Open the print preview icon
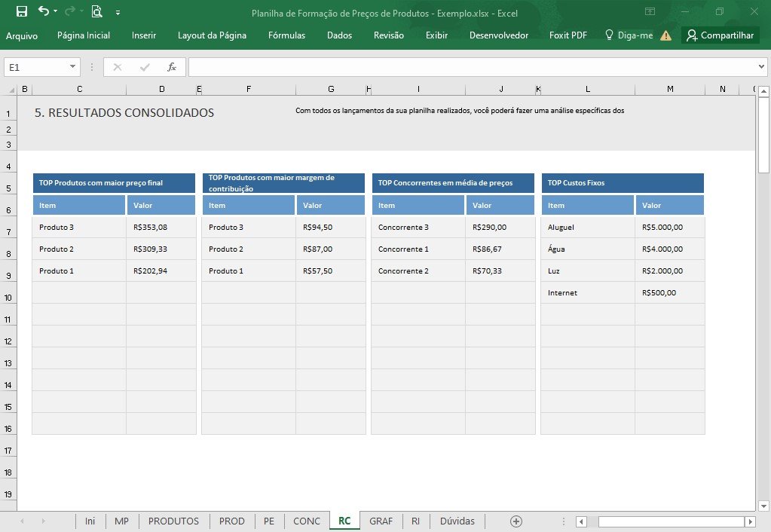This screenshot has width=771, height=532. tap(97, 11)
